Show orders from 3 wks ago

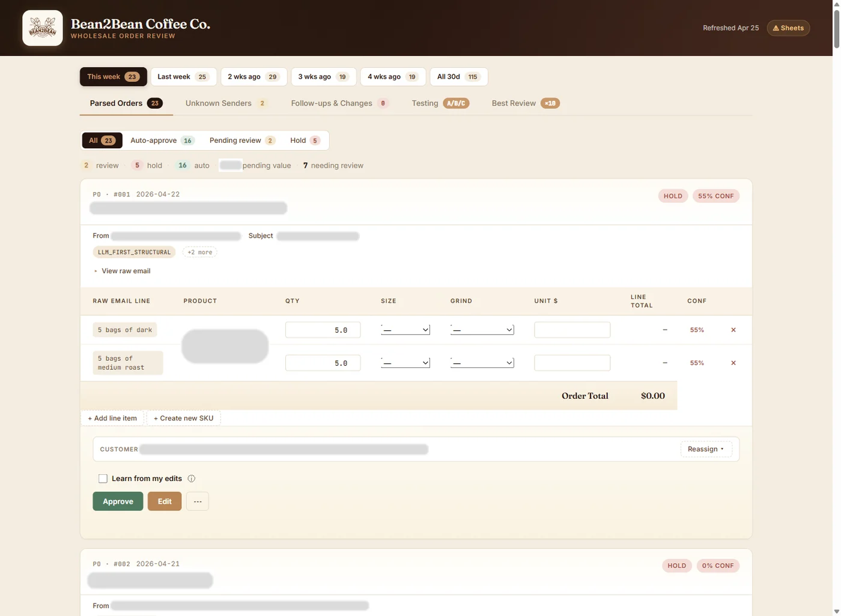click(324, 77)
